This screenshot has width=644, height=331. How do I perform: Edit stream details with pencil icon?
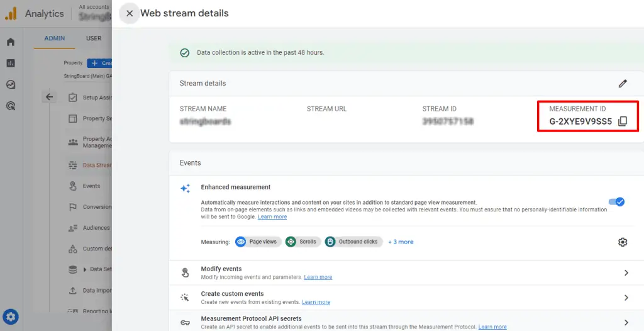click(623, 83)
